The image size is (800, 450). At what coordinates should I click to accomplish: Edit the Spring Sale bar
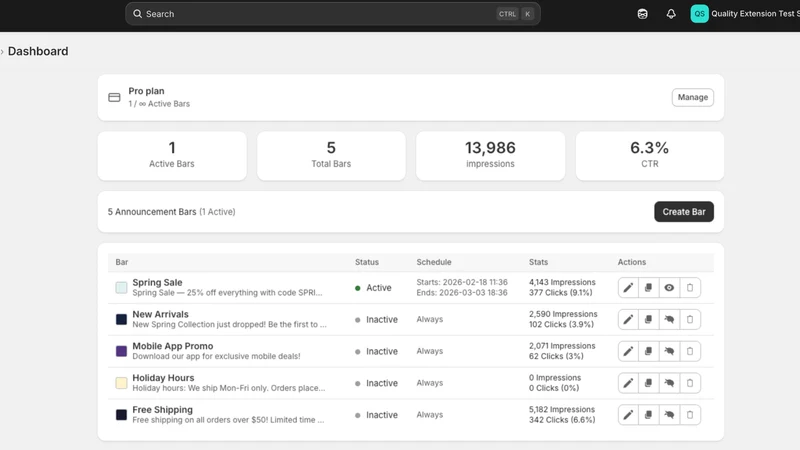click(x=628, y=288)
